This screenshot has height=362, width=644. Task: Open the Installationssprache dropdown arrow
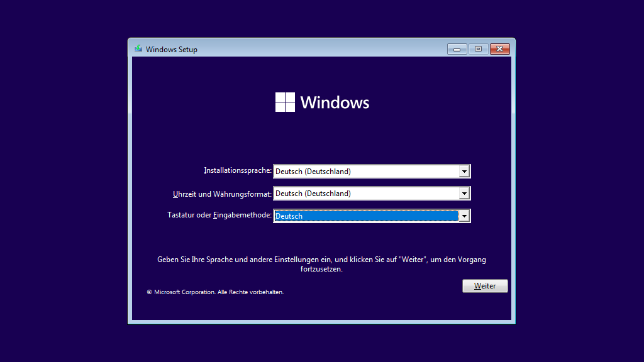click(x=464, y=171)
